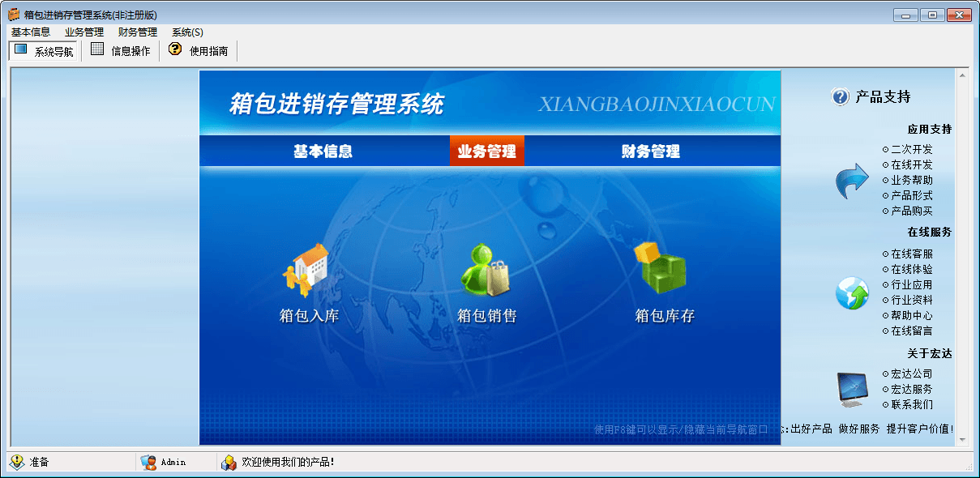Click the blue arrow icon beside 应用支持
This screenshot has height=478, width=980.
[x=850, y=182]
